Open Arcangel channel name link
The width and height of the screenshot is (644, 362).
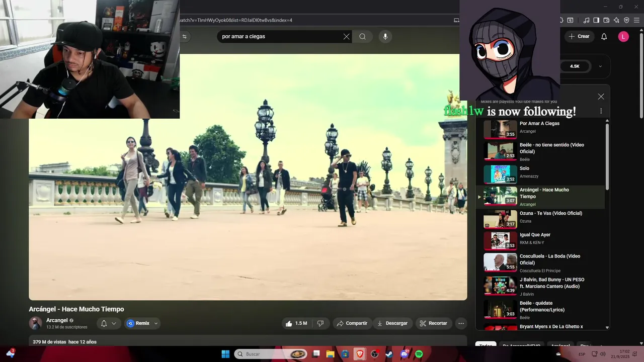pyautogui.click(x=57, y=320)
